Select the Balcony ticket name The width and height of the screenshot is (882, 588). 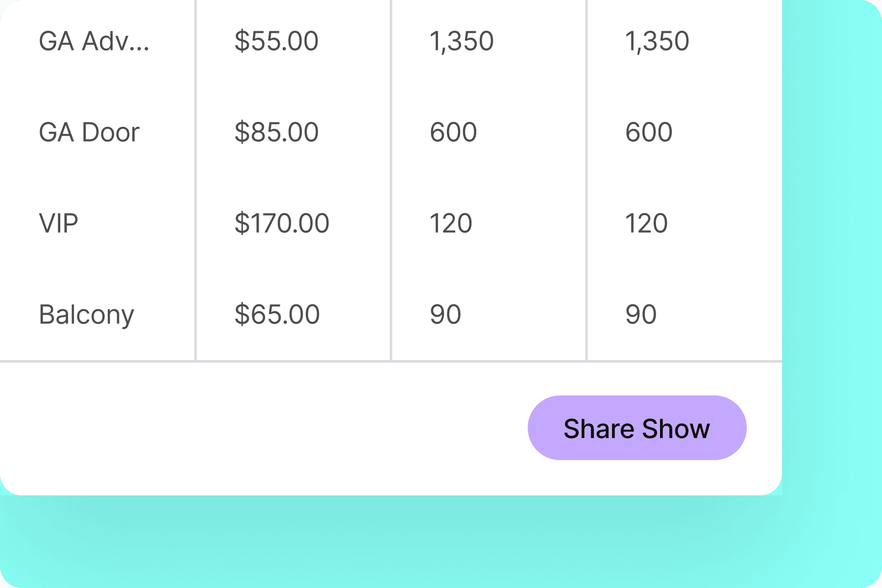86,315
